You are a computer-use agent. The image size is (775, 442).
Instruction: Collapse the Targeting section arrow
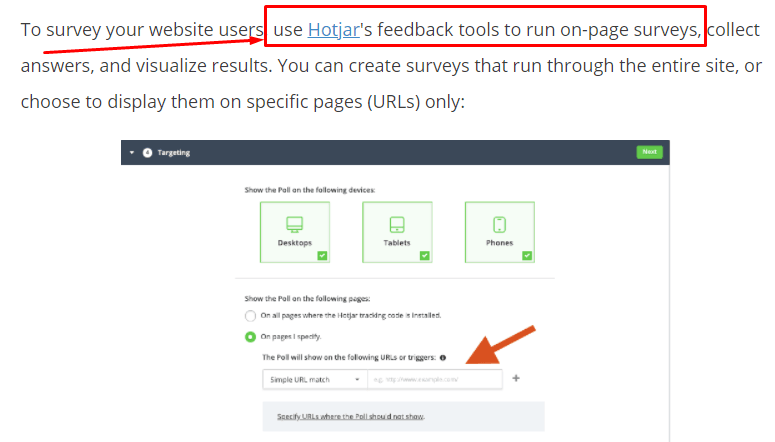[x=132, y=152]
